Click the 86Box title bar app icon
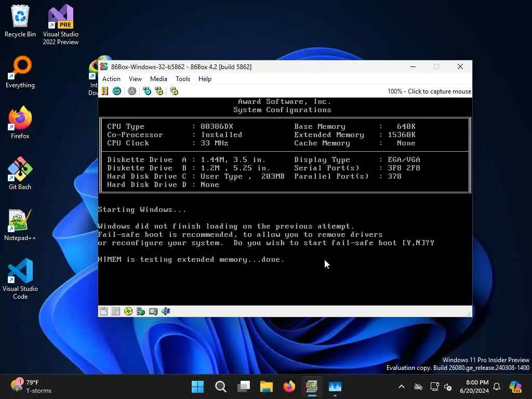Viewport: 532px width, 399px height. [104, 66]
